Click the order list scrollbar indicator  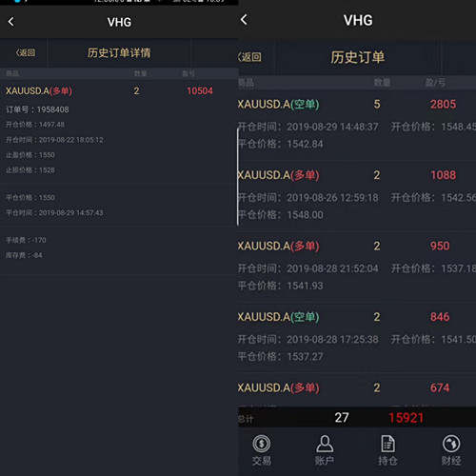[x=238, y=177]
